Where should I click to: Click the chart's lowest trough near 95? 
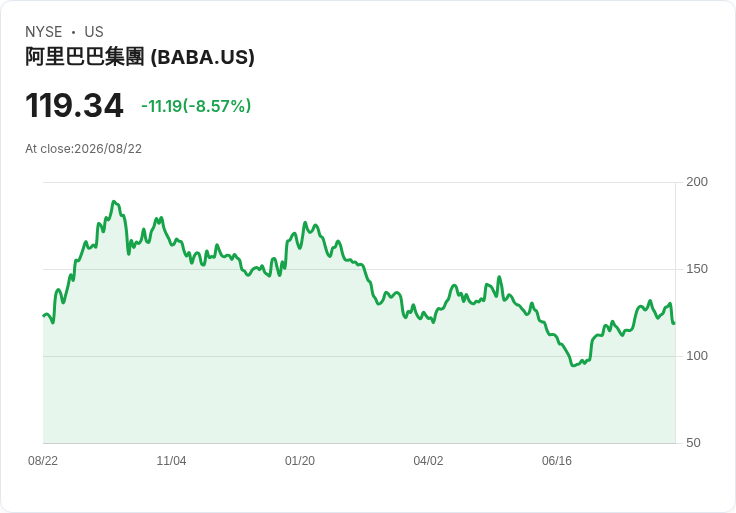click(573, 365)
